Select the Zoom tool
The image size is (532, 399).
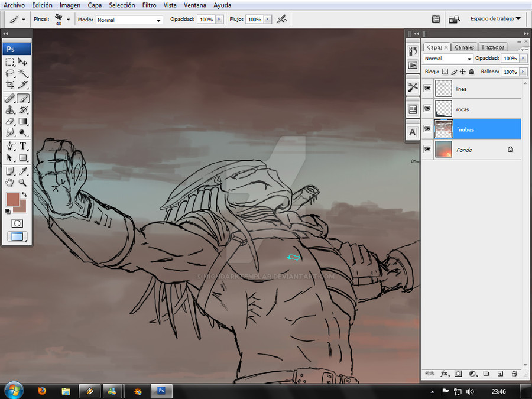pos(22,183)
